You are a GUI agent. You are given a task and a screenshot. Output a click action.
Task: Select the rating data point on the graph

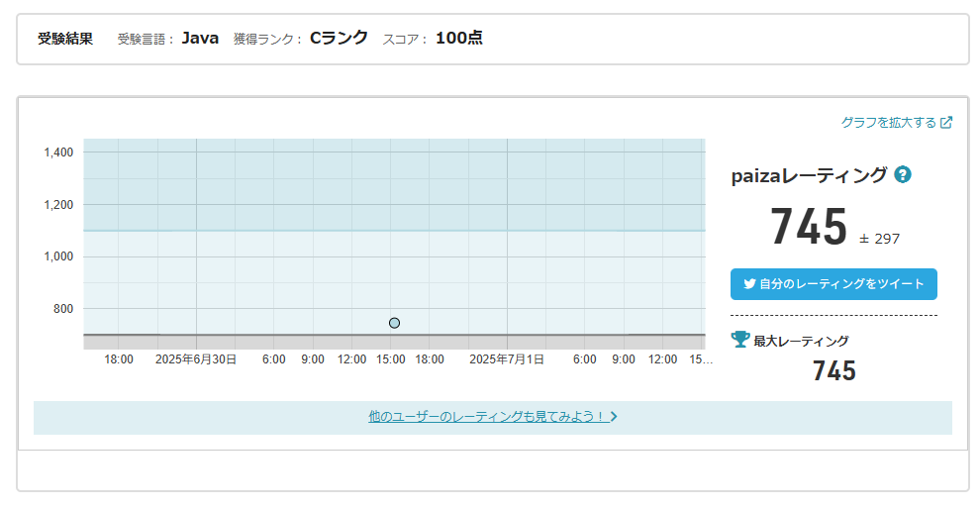pos(394,323)
